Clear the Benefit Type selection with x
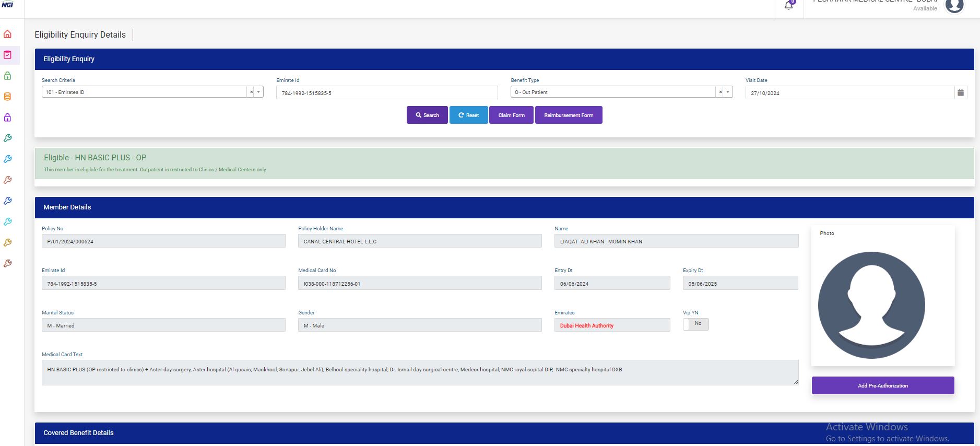Screen dimensions: 980x446 click(721, 92)
